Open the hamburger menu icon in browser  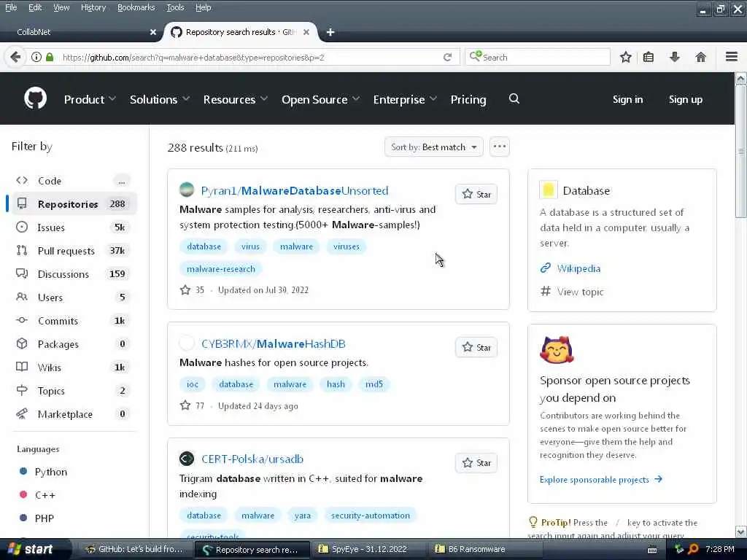tap(732, 57)
